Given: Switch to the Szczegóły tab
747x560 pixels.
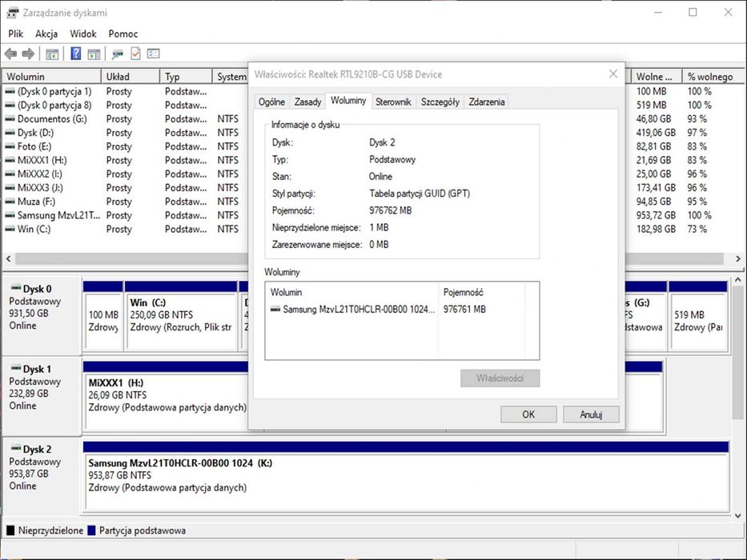Looking at the screenshot, I should [440, 102].
